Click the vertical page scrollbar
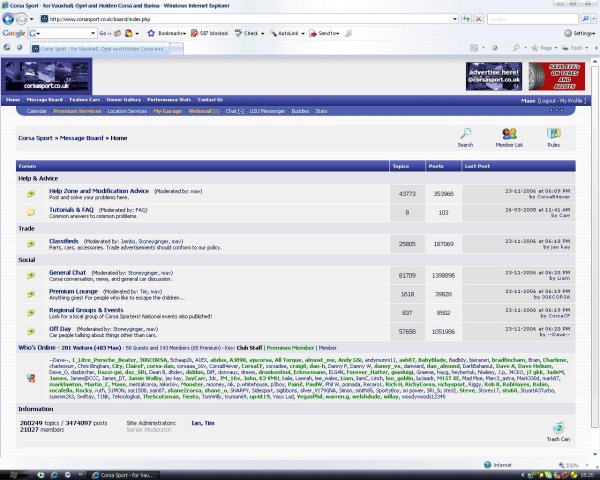This screenshot has height=480, width=600. pyautogui.click(x=594, y=245)
